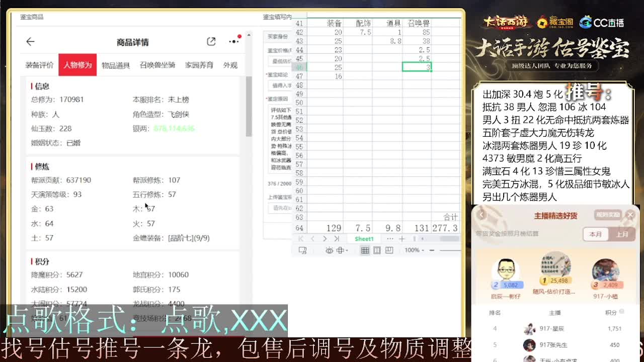This screenshot has height=362, width=644.
Task: Click the product detail vertical scrollbar
Action: pyautogui.click(x=249, y=107)
